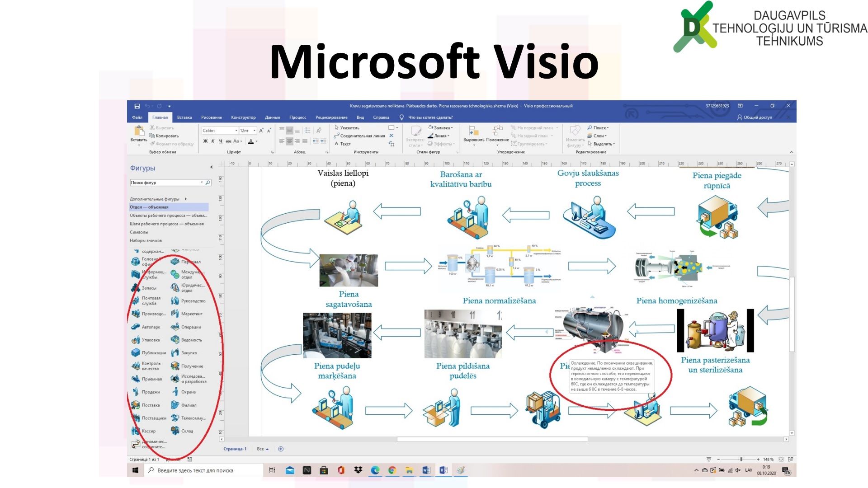The height and width of the screenshot is (488, 868).
Task: Click the bullets list icon
Action: [x=308, y=131]
